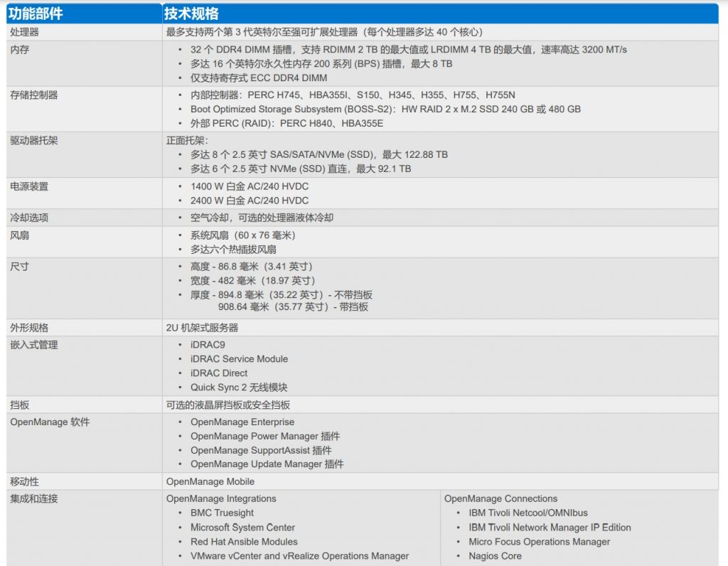Click the 尺寸 row label

(x=19, y=267)
